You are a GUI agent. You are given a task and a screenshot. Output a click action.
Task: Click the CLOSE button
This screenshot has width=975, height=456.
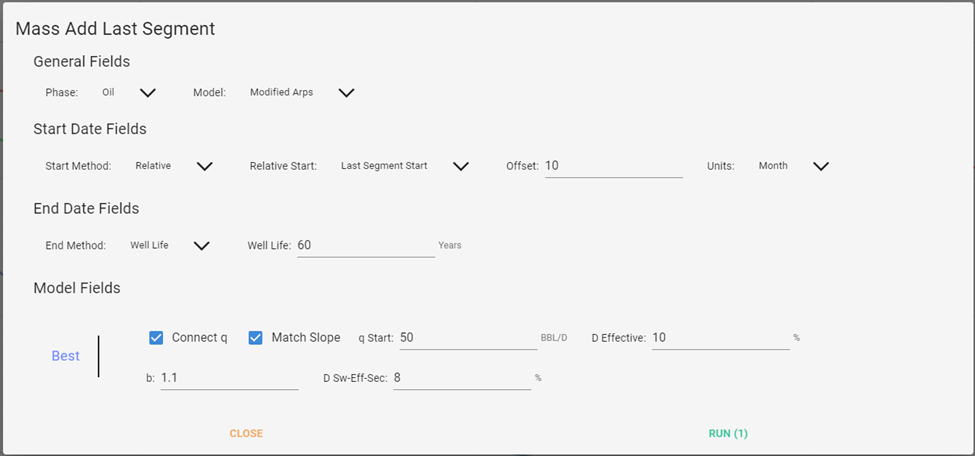coord(246,434)
